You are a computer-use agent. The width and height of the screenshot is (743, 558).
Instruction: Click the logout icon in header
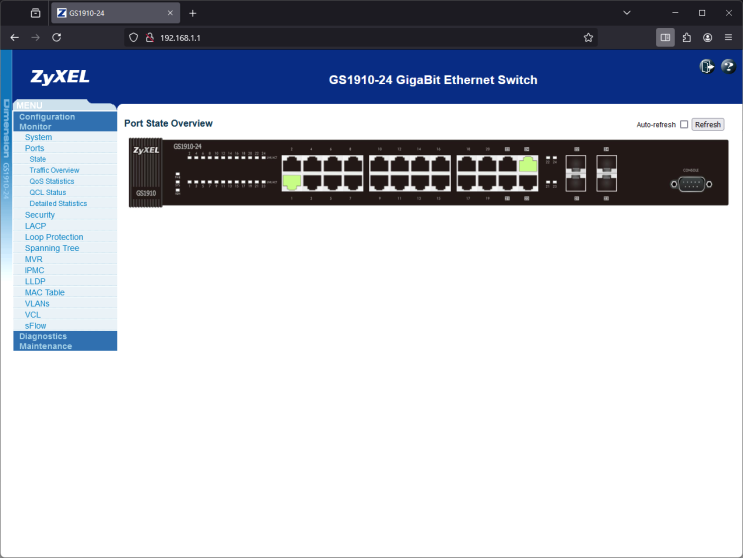pos(707,66)
